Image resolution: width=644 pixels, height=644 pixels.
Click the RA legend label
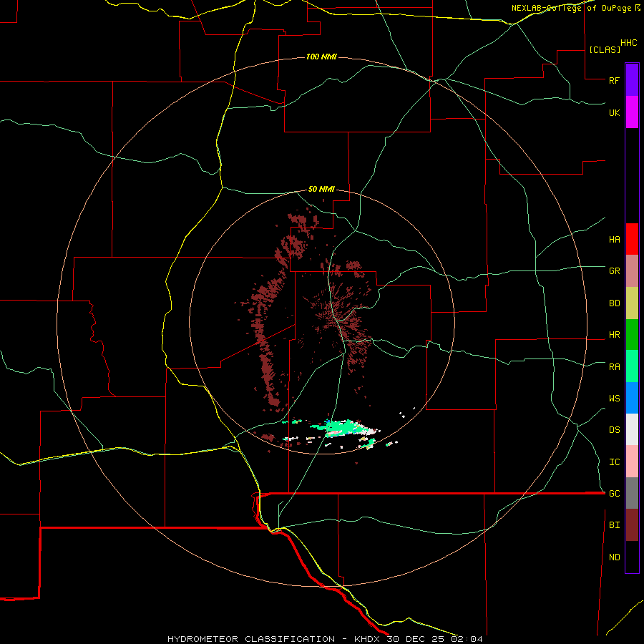click(x=614, y=367)
